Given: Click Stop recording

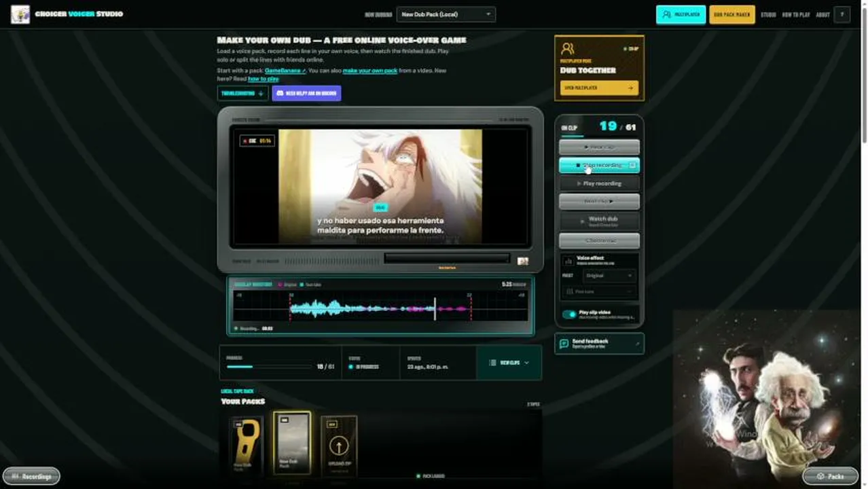Looking at the screenshot, I should pyautogui.click(x=599, y=165).
